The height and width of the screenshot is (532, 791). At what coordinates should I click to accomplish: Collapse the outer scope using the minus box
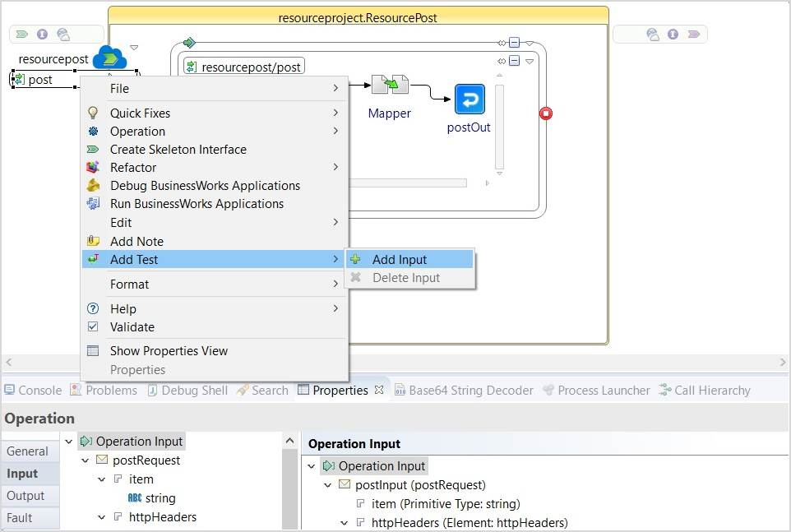pyautogui.click(x=514, y=43)
